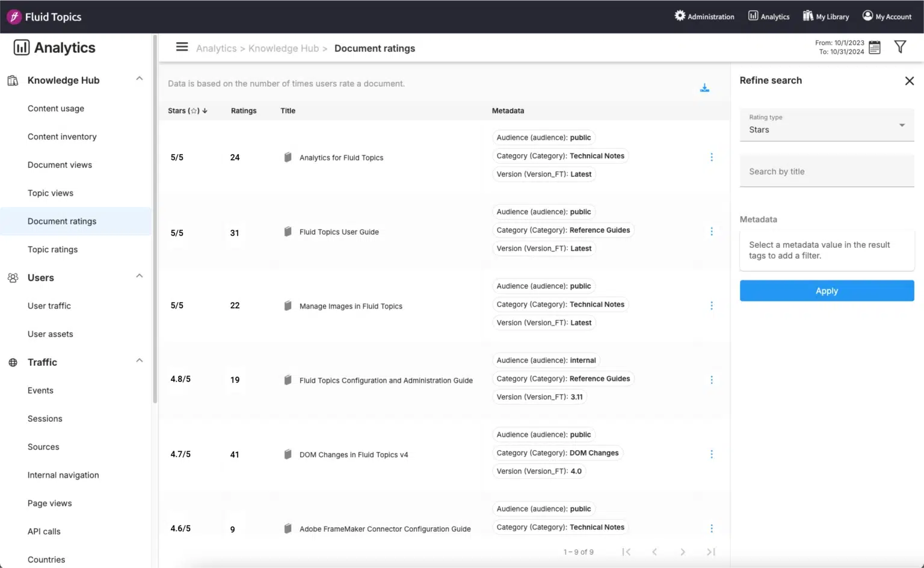Close the Refine search panel
This screenshot has width=924, height=568.
click(909, 81)
